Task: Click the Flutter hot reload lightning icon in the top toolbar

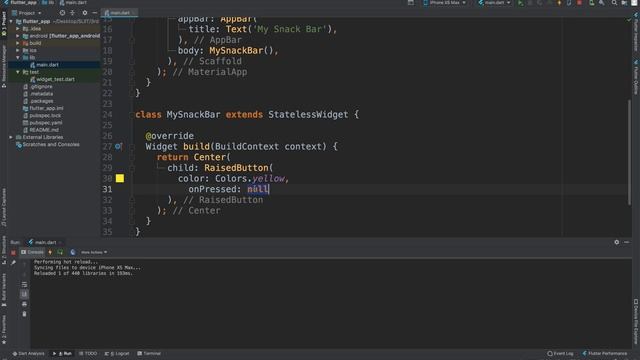Action: [559, 3]
